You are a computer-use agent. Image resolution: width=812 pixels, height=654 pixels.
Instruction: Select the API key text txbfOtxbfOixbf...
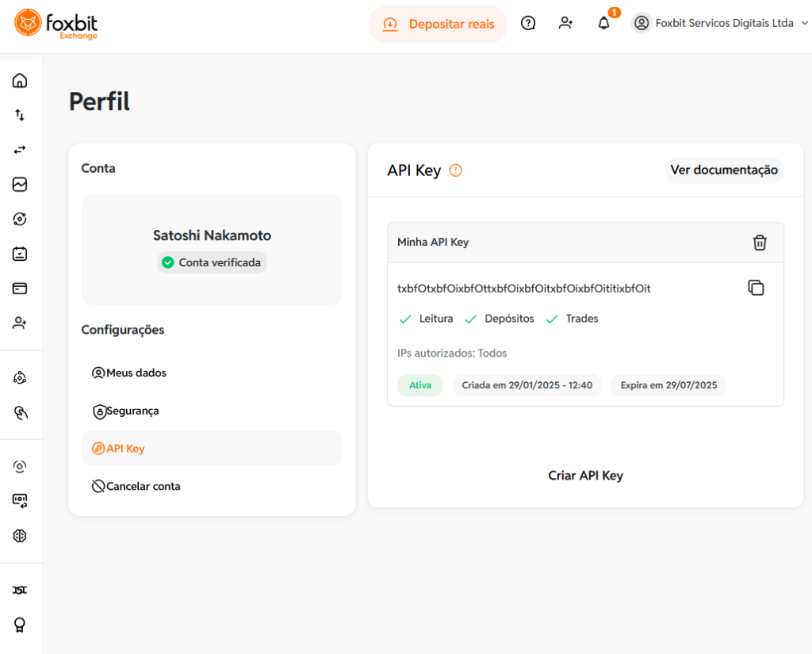tap(524, 289)
